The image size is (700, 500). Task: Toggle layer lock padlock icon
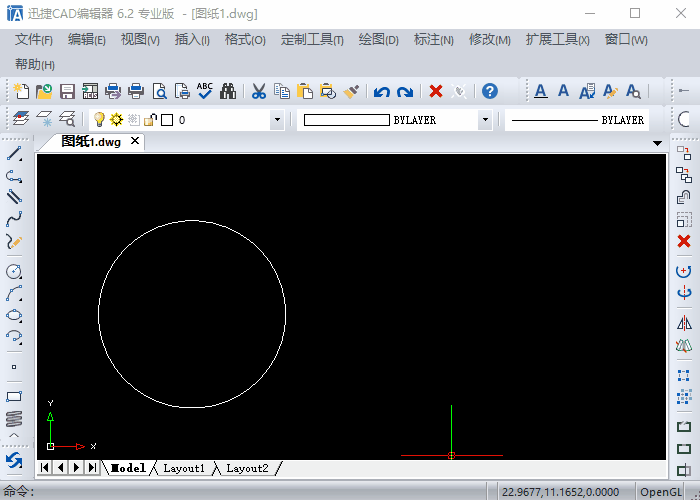point(150,120)
